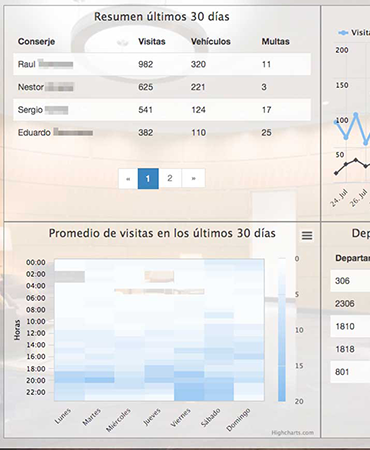Open the heatmap chart hamburger menu

pyautogui.click(x=307, y=236)
